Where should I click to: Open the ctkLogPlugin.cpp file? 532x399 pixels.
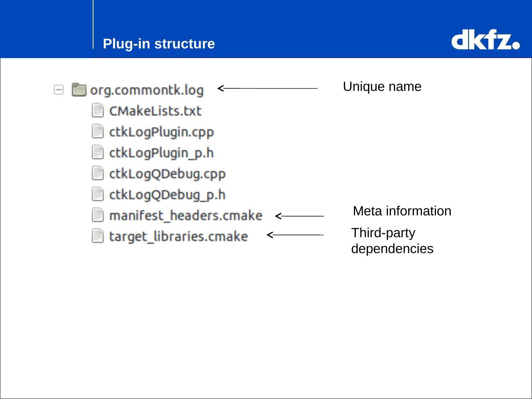click(x=161, y=132)
